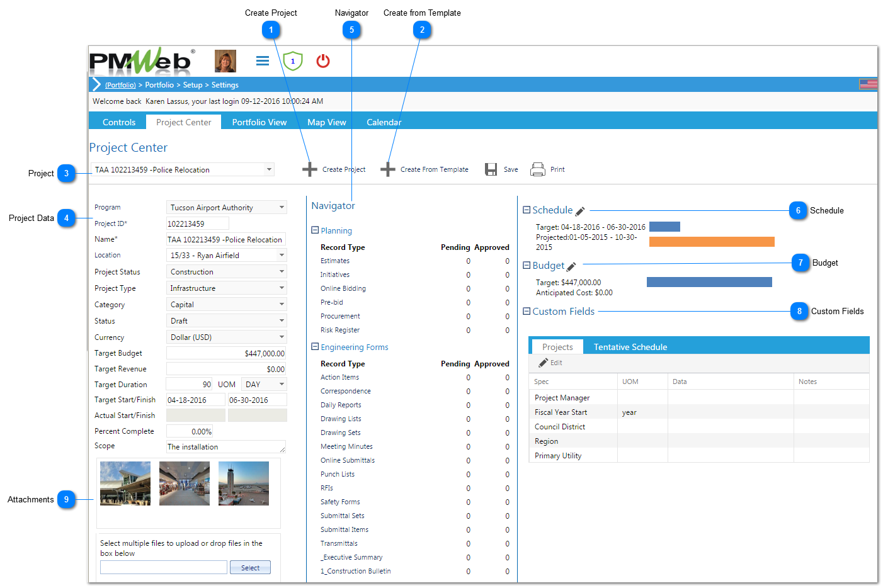883x588 pixels.
Task: Open the Punch Lists record link
Action: [338, 474]
